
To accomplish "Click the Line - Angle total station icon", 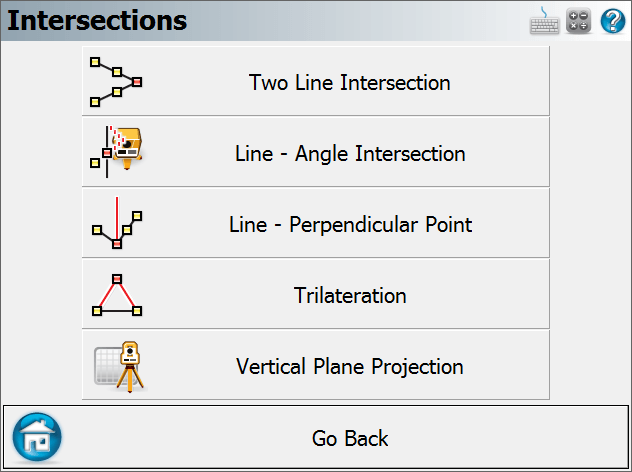I will [116, 152].
